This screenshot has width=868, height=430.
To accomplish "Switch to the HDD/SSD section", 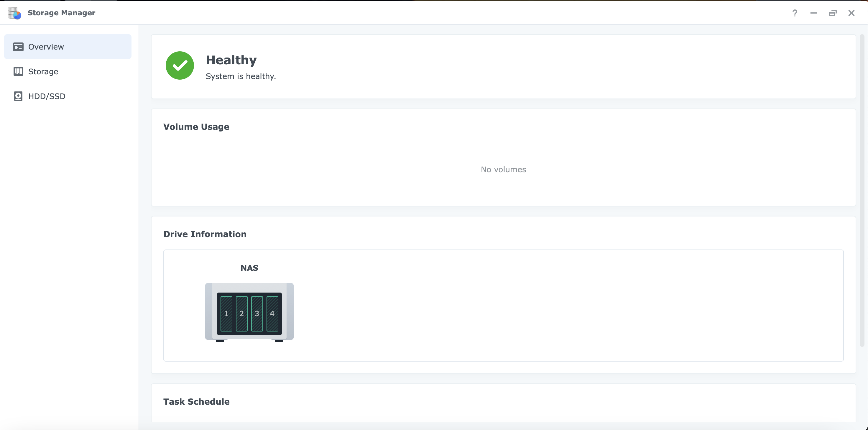I will click(x=47, y=96).
